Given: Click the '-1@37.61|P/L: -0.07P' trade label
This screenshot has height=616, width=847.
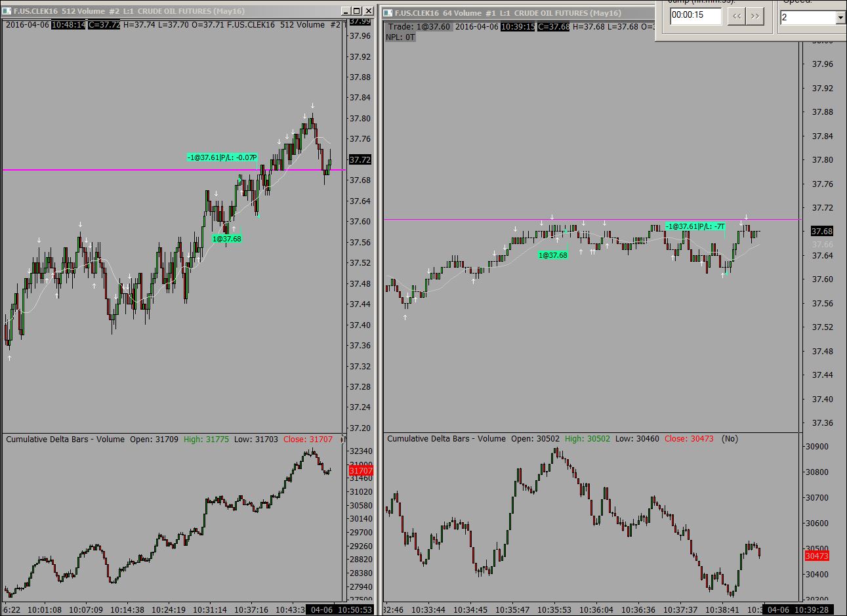Looking at the screenshot, I should 222,157.
